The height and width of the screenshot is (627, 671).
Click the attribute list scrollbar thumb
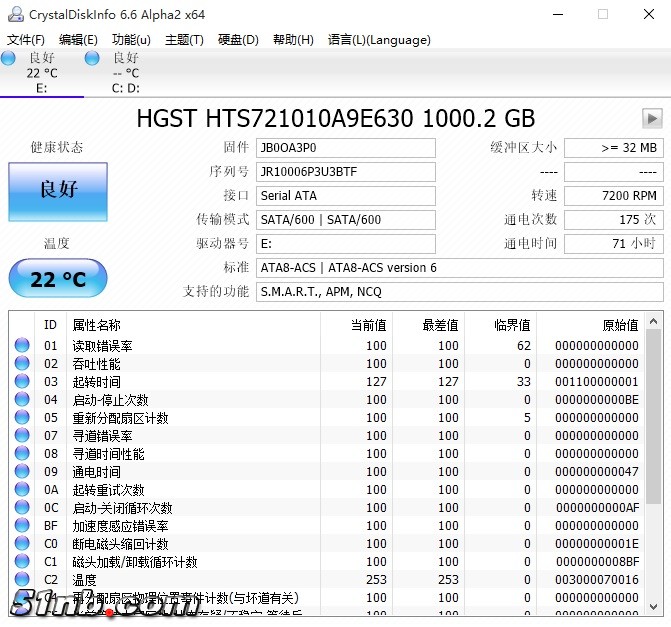(653, 417)
